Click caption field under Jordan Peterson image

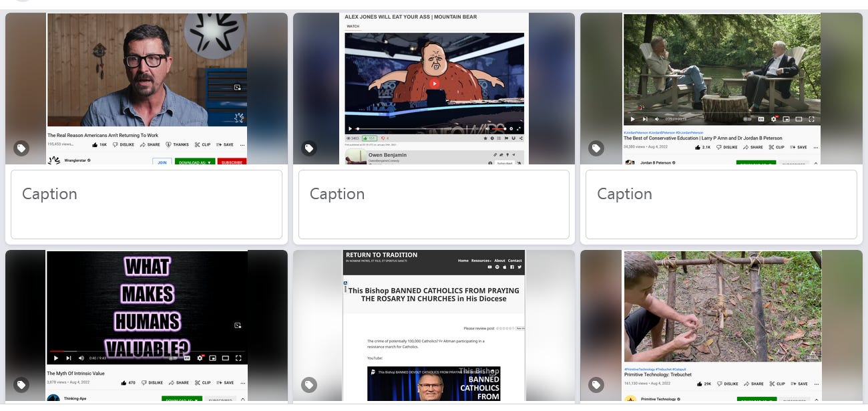point(721,204)
